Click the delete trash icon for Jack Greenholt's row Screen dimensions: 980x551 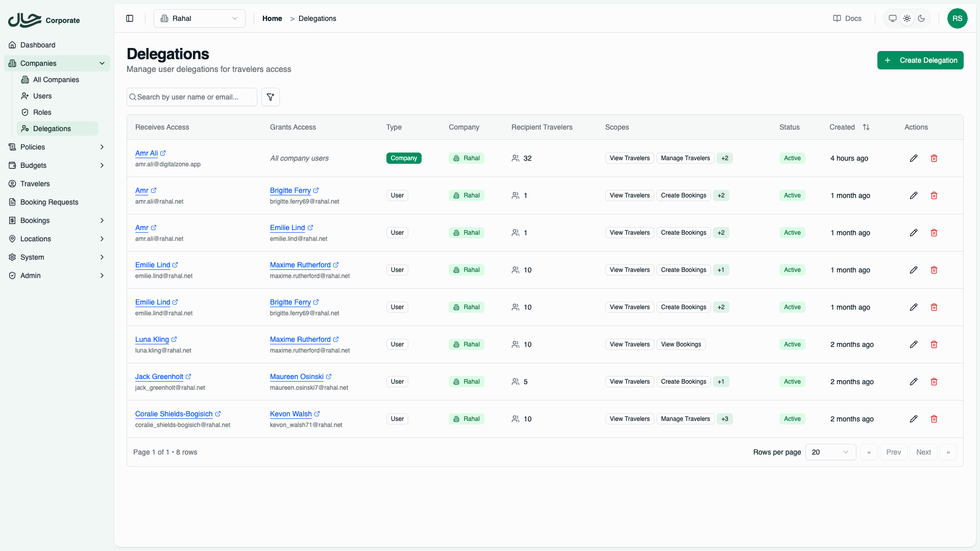pyautogui.click(x=935, y=382)
